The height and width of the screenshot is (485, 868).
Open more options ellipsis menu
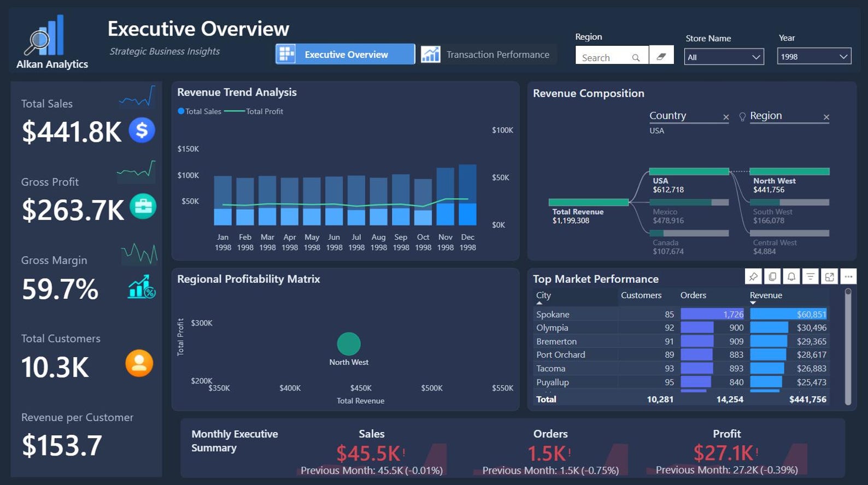pos(849,276)
